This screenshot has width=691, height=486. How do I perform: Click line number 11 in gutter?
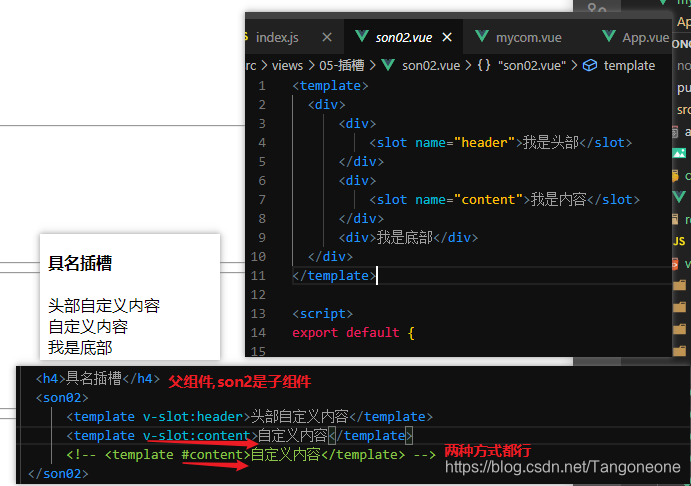[x=258, y=275]
